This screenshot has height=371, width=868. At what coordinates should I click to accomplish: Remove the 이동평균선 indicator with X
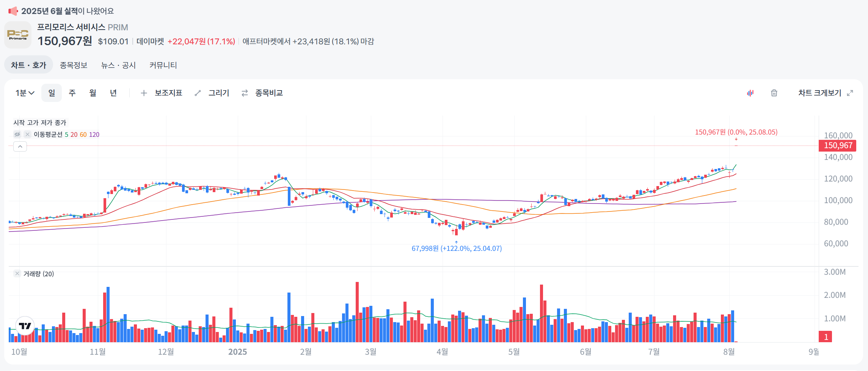(27, 134)
